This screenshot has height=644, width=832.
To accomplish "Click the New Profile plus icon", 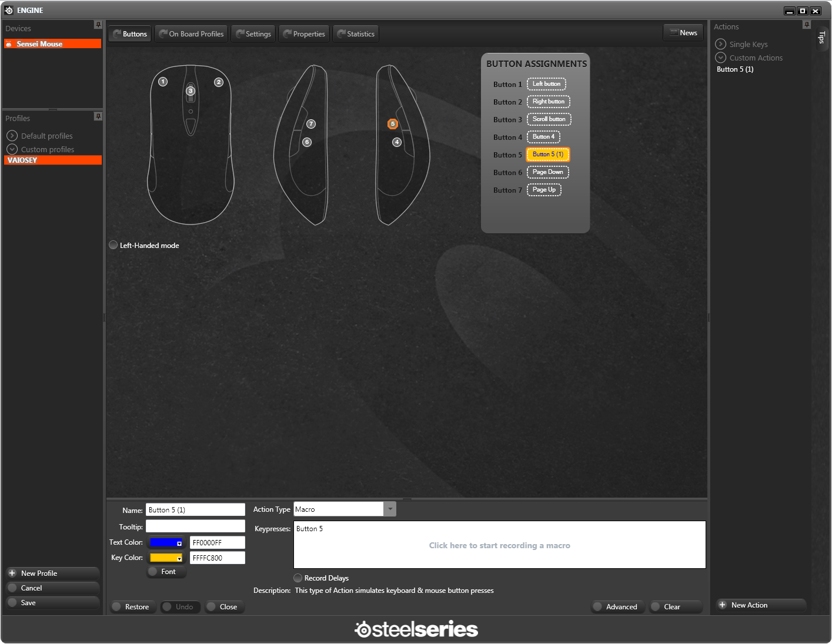I will (12, 573).
